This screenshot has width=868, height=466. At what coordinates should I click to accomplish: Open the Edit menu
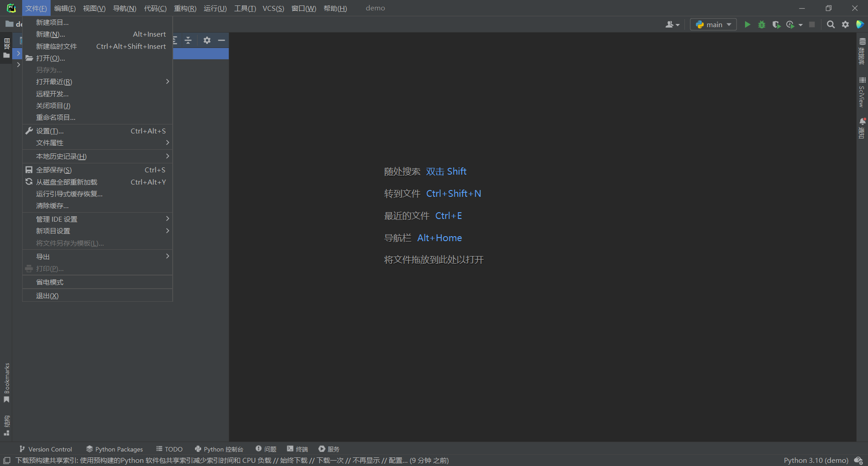65,8
